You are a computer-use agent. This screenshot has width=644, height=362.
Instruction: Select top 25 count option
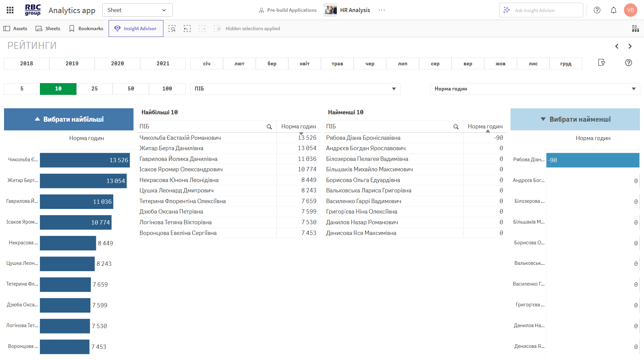click(x=95, y=89)
